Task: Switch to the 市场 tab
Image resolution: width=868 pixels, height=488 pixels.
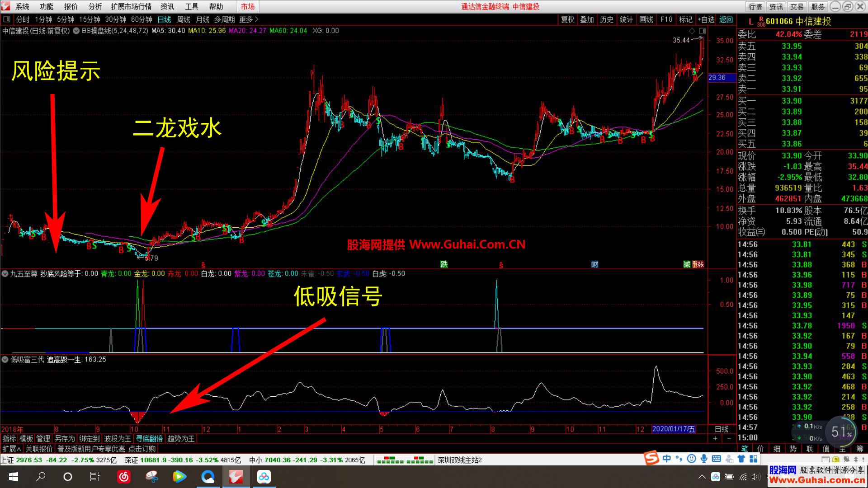Action: (248, 6)
